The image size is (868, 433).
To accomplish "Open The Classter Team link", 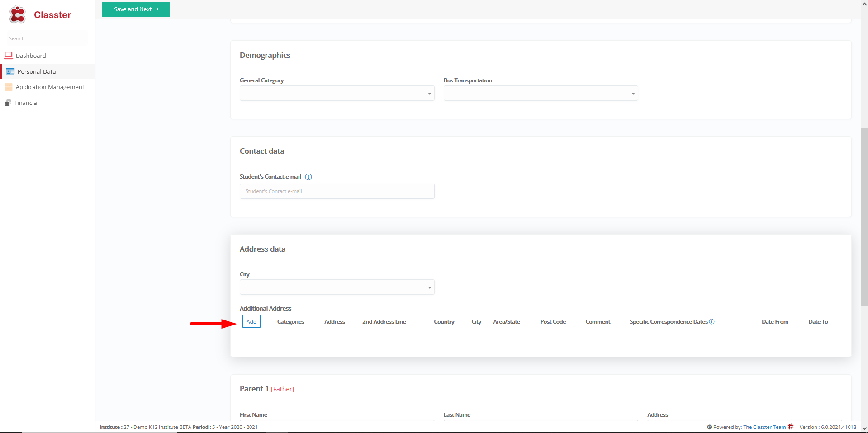I will 764,427.
